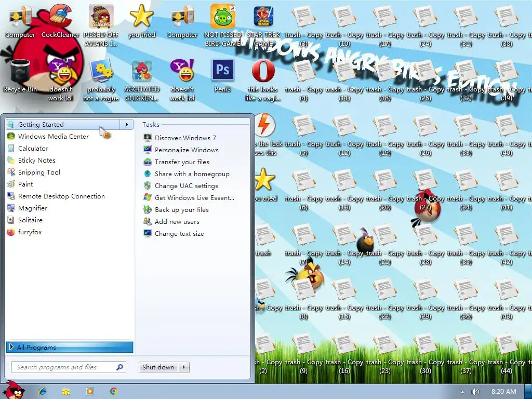Viewport: 532px width, 399px height.
Task: Expand Getting Started submenu arrow
Action: click(x=127, y=125)
